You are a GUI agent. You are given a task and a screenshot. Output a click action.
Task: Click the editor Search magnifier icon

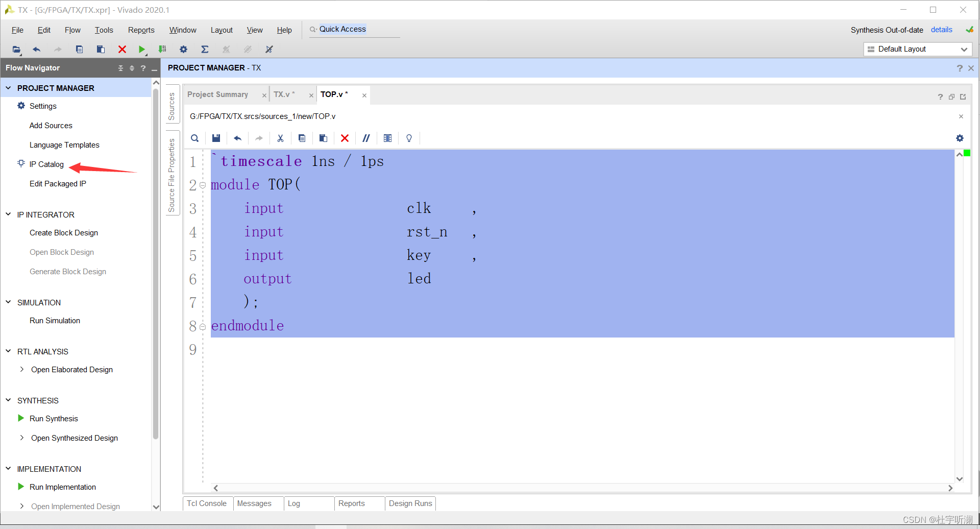(194, 138)
